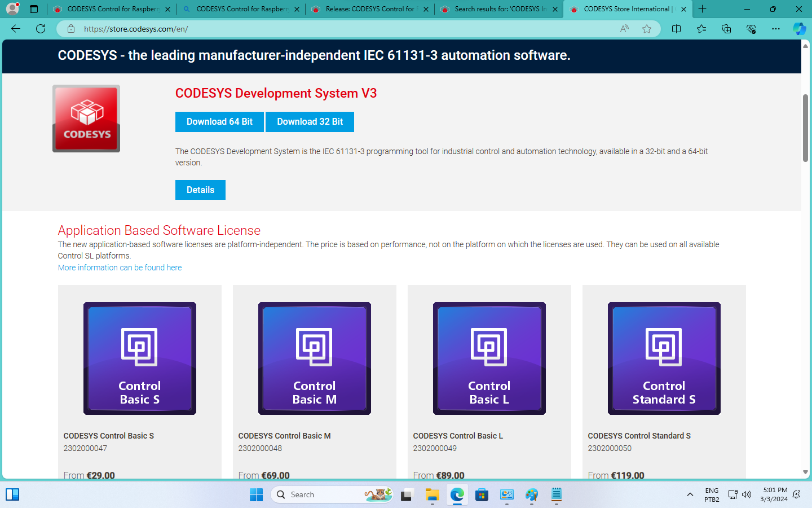Open the CODESYS Control Basic L title
This screenshot has height=508, width=812.
pyautogui.click(x=458, y=436)
